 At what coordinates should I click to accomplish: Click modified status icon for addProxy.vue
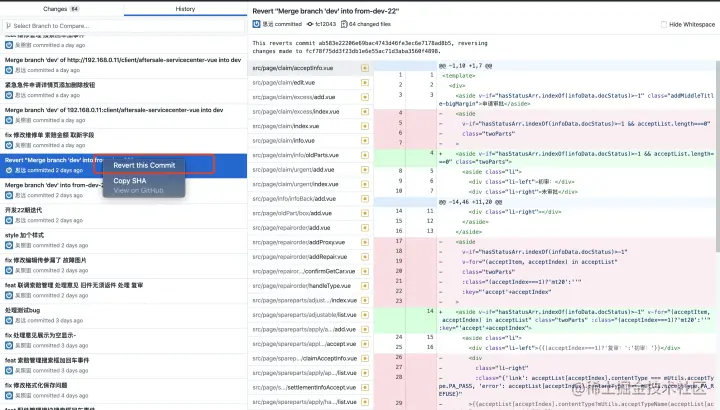(x=365, y=242)
